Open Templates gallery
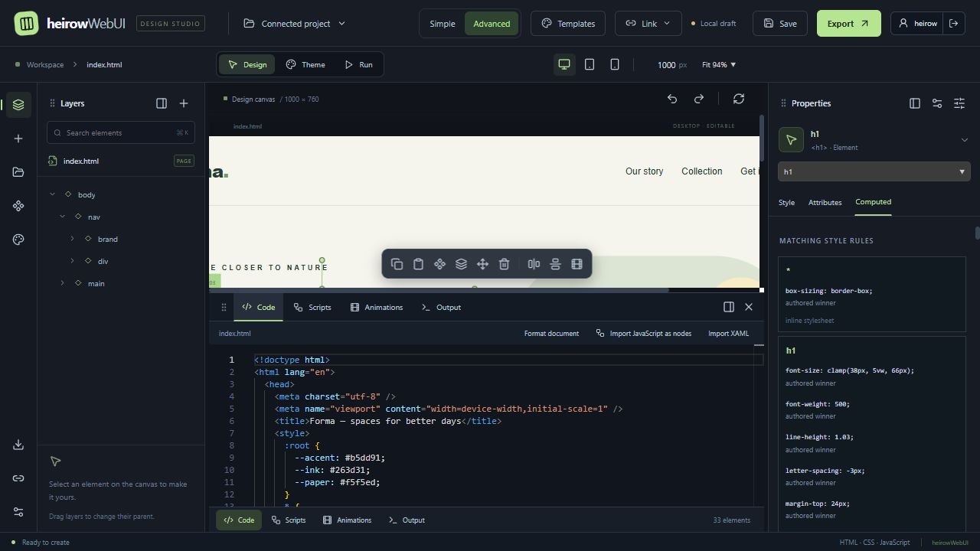980x551 pixels. 568,24
